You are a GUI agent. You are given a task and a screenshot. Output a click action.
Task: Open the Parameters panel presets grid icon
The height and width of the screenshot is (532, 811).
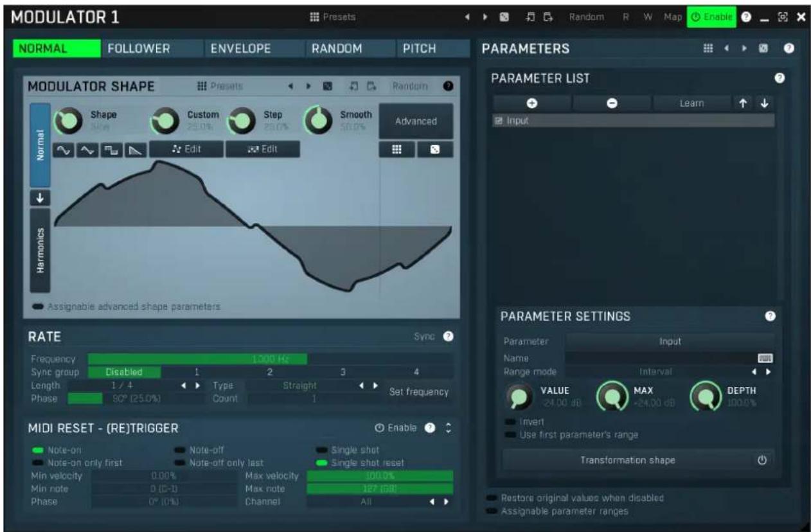coord(708,48)
